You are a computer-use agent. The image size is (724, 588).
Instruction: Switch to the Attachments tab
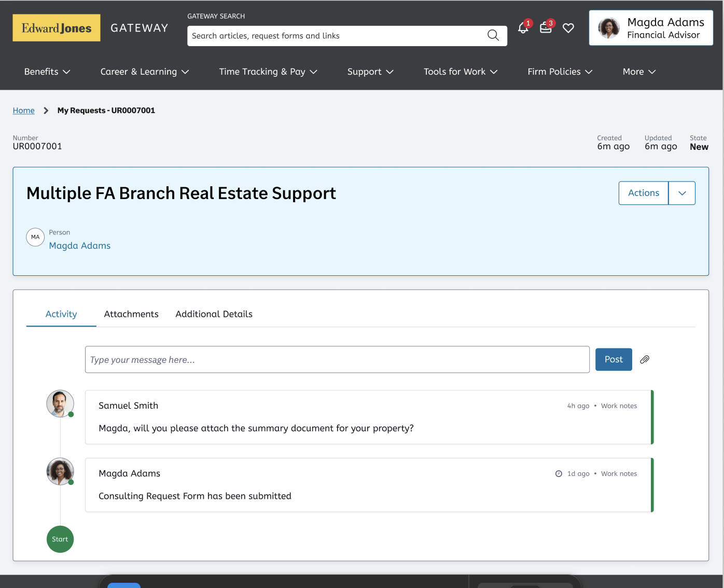[x=131, y=314]
